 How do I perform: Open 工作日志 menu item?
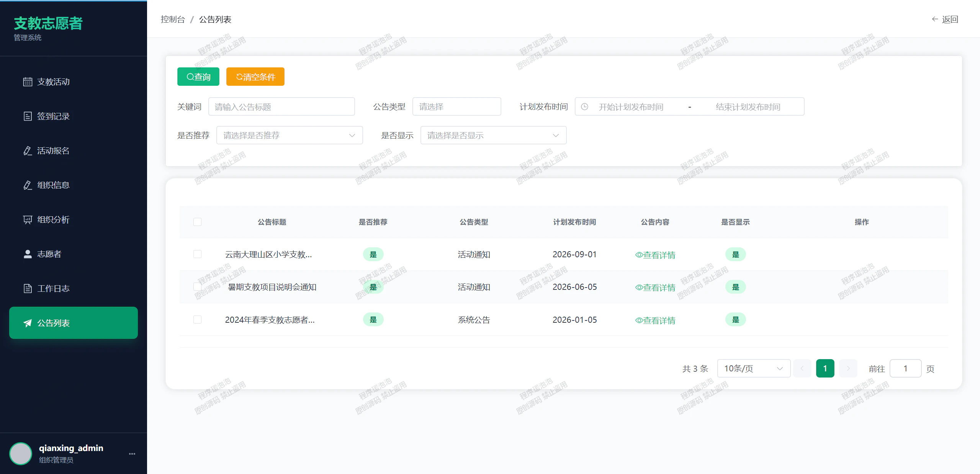pos(74,289)
